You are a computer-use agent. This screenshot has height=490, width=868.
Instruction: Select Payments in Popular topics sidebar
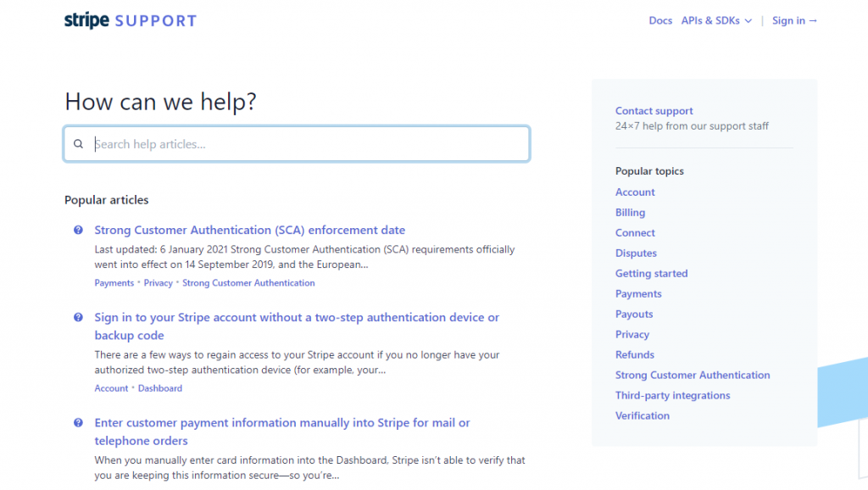point(638,294)
